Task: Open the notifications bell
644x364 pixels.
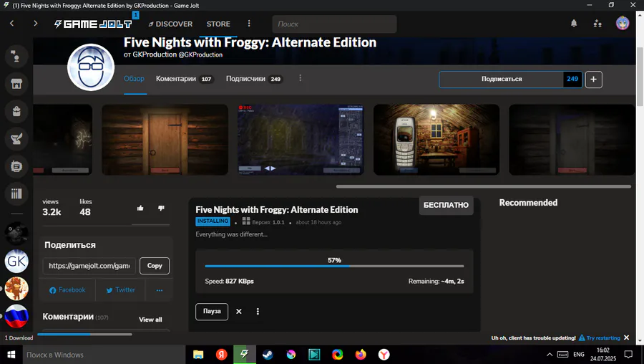Action: click(574, 24)
